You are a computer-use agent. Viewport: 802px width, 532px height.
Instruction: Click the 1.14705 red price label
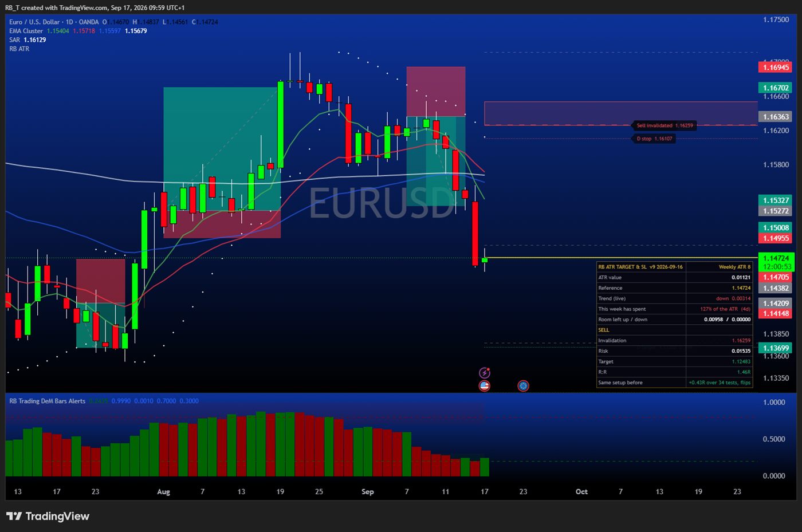point(776,277)
